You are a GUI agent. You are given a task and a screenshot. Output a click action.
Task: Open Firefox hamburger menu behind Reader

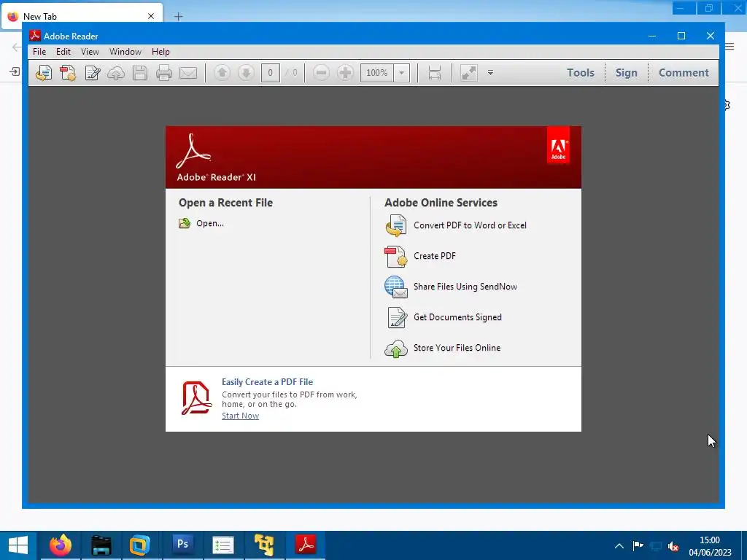[730, 46]
